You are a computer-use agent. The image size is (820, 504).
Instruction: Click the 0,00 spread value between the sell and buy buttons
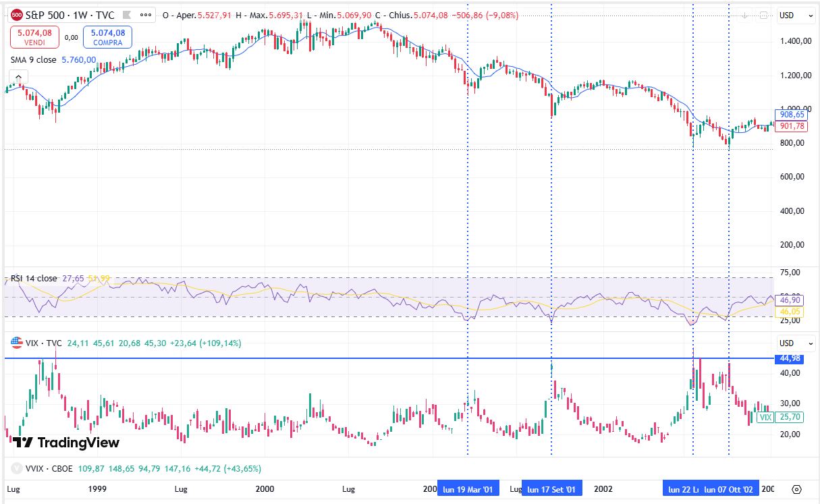pos(72,38)
